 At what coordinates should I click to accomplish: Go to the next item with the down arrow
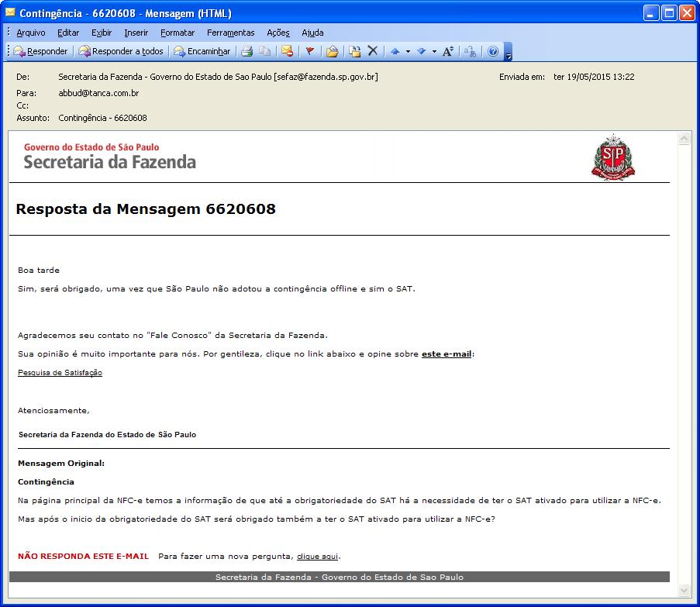coord(421,51)
